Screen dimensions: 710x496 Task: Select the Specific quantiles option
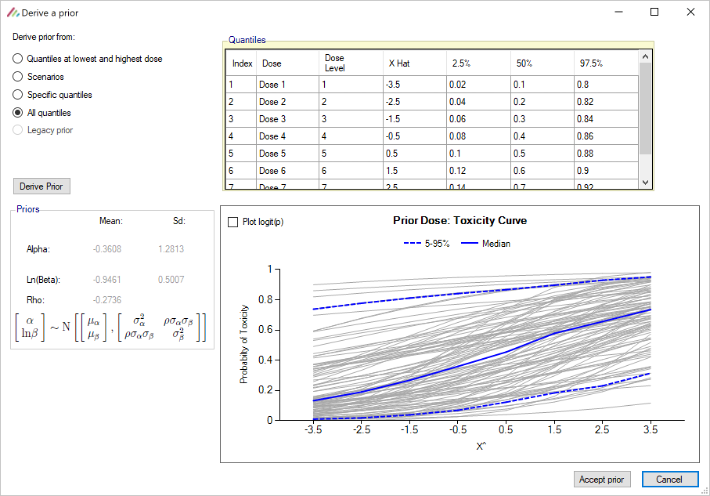point(18,94)
